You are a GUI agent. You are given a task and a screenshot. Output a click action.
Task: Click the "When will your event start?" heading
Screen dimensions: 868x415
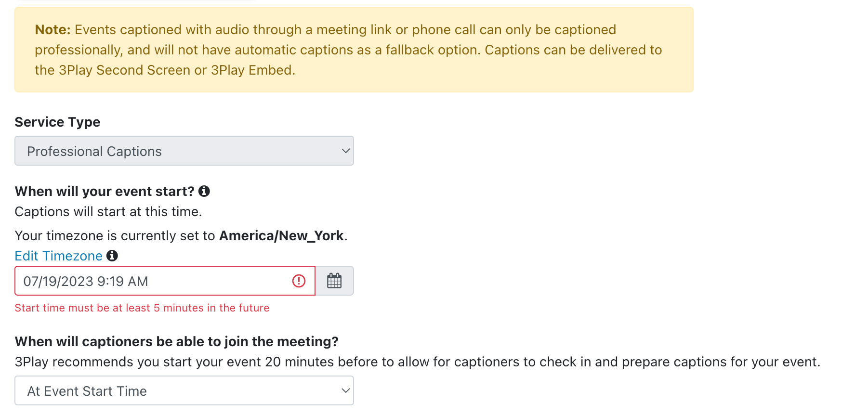pos(105,191)
